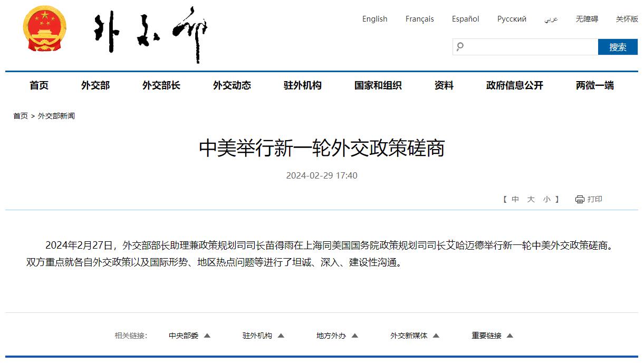This screenshot has width=644, height=364.
Task: Go to 外交部新闻 breadcrumb link
Action: coord(56,116)
